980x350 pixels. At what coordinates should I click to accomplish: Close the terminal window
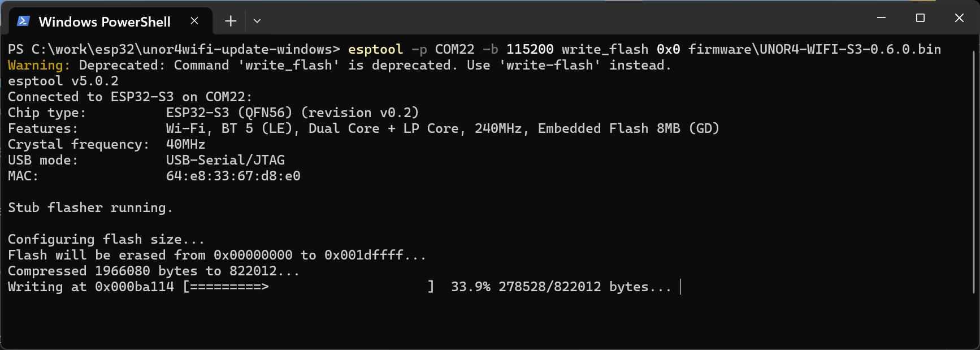(959, 18)
